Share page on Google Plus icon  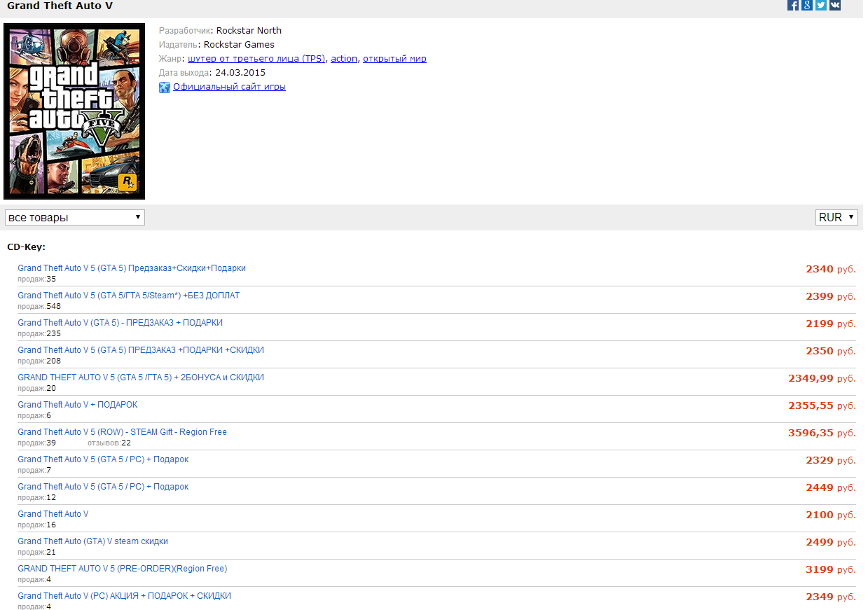coord(807,5)
